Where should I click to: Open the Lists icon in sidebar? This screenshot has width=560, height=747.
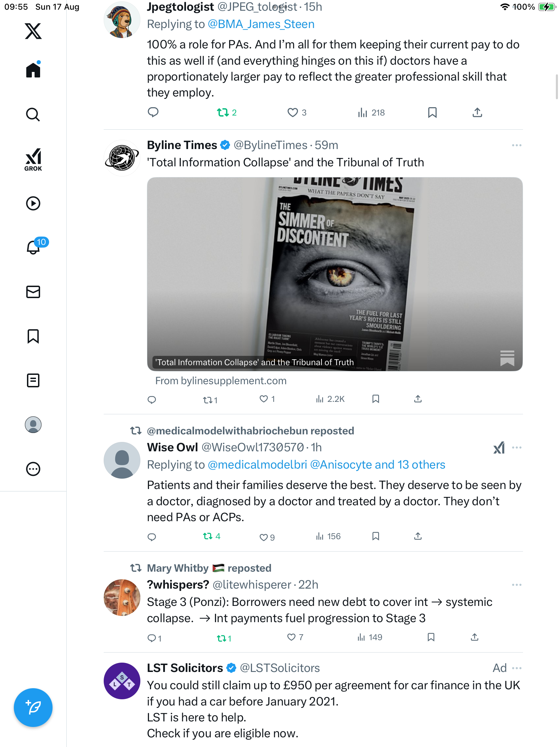coord(33,380)
